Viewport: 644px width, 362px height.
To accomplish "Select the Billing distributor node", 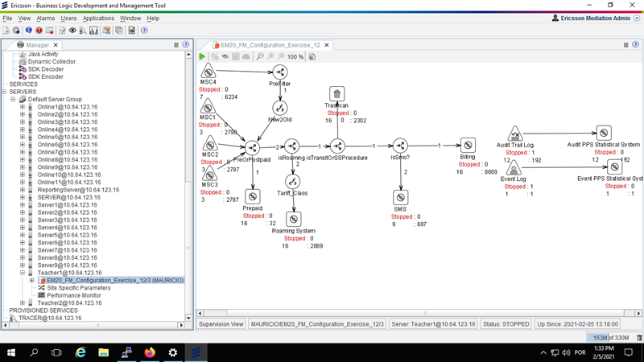I will point(468,146).
